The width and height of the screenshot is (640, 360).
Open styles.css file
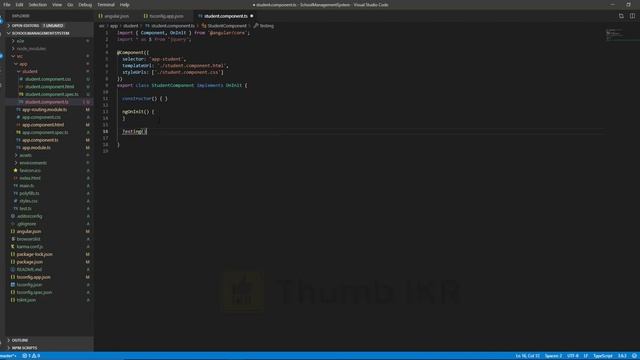click(28, 201)
